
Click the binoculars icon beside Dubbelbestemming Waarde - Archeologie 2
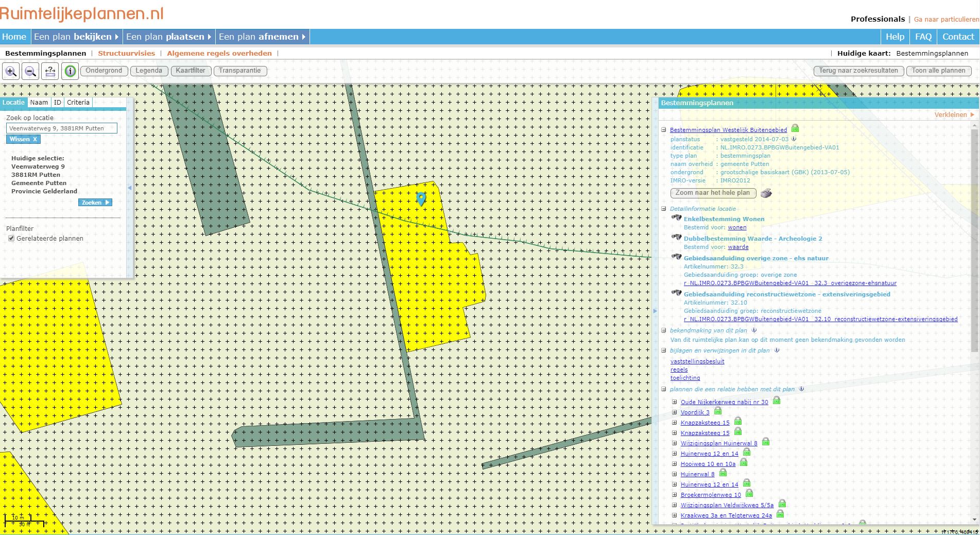(677, 237)
